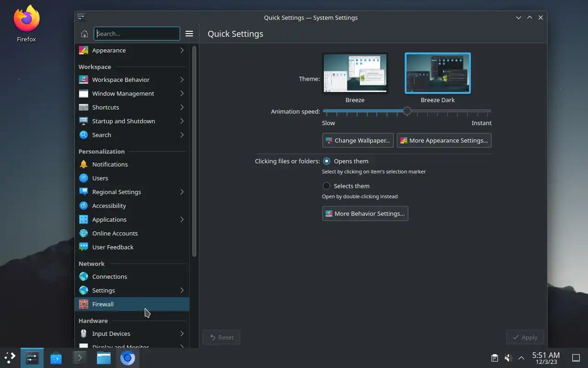This screenshot has height=368, width=588.
Task: Open the Connections entry
Action: 132,276
